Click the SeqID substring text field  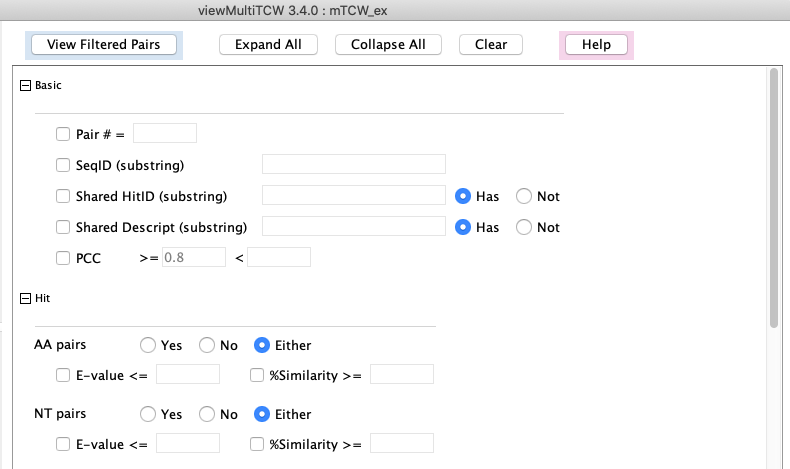[353, 165]
